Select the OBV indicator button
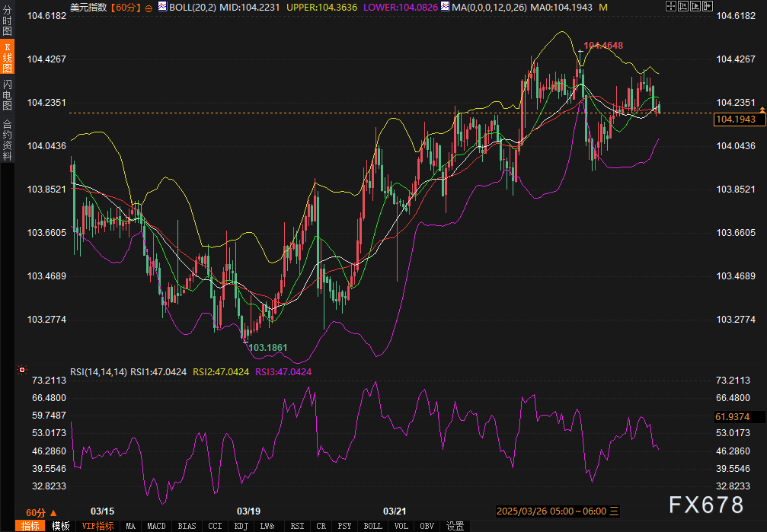 tap(427, 526)
